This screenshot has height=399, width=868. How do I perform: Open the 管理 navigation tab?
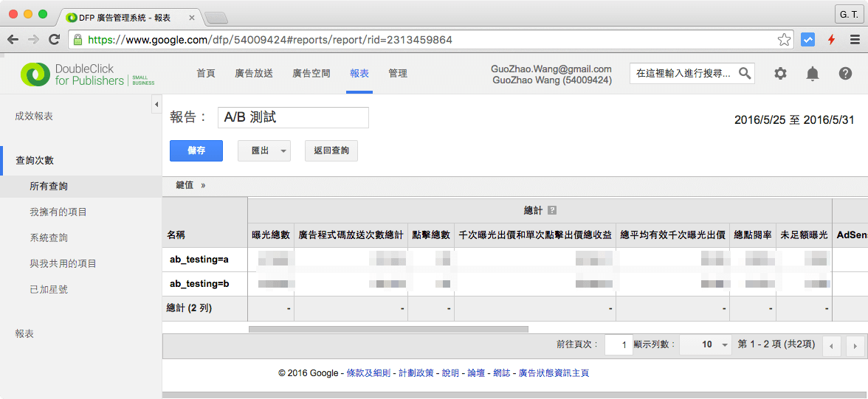pos(397,73)
